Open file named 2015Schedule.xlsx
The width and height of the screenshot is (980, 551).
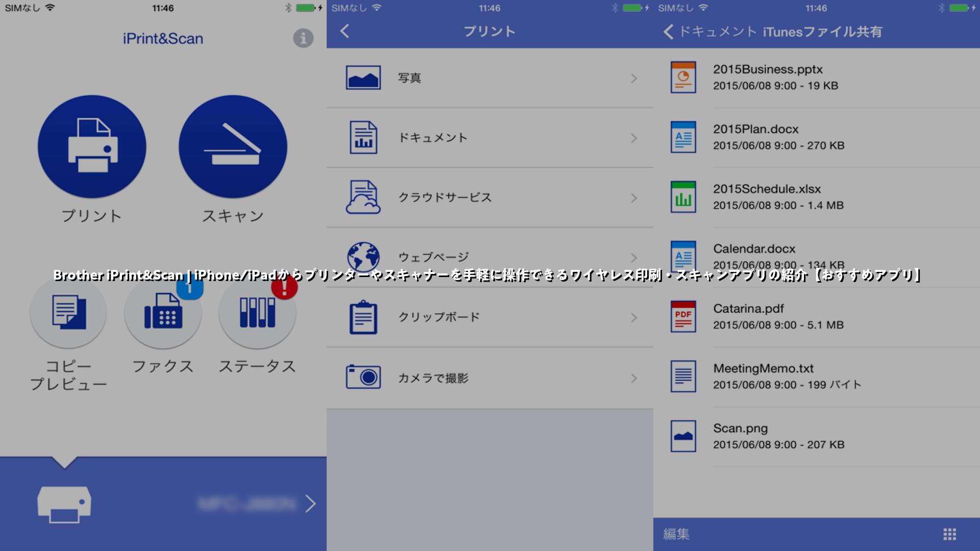point(767,189)
